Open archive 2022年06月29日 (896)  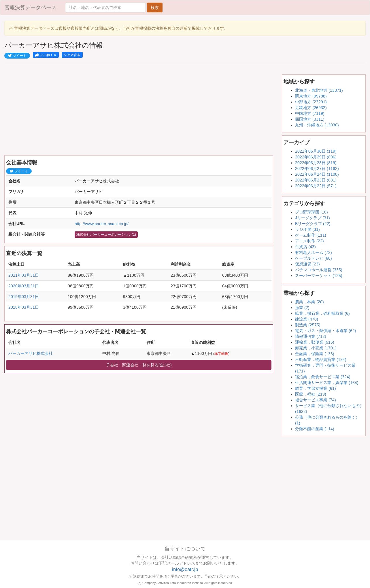316,157
